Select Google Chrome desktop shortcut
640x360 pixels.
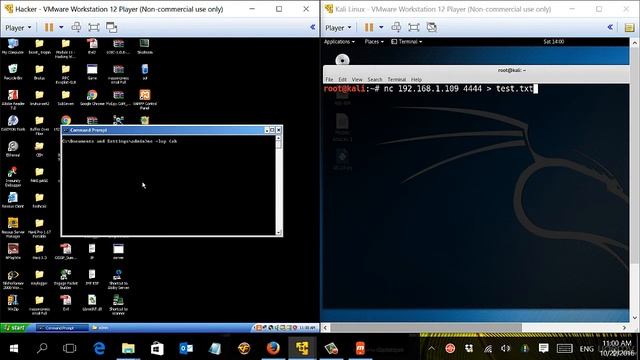tap(92, 98)
